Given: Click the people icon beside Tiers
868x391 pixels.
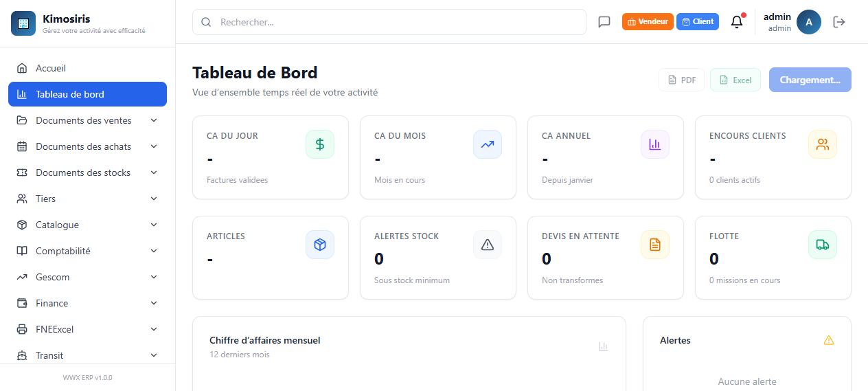Looking at the screenshot, I should [x=22, y=199].
